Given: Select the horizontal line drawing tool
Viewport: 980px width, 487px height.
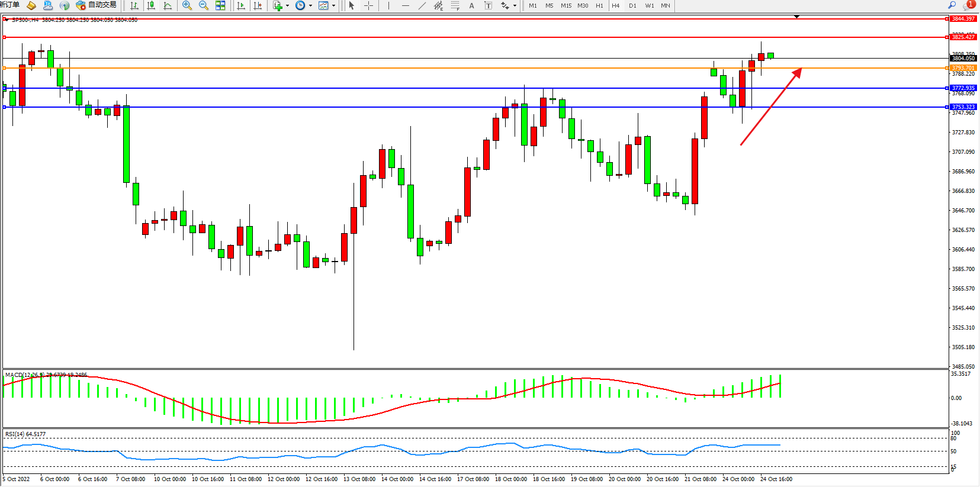Looking at the screenshot, I should [x=405, y=5].
